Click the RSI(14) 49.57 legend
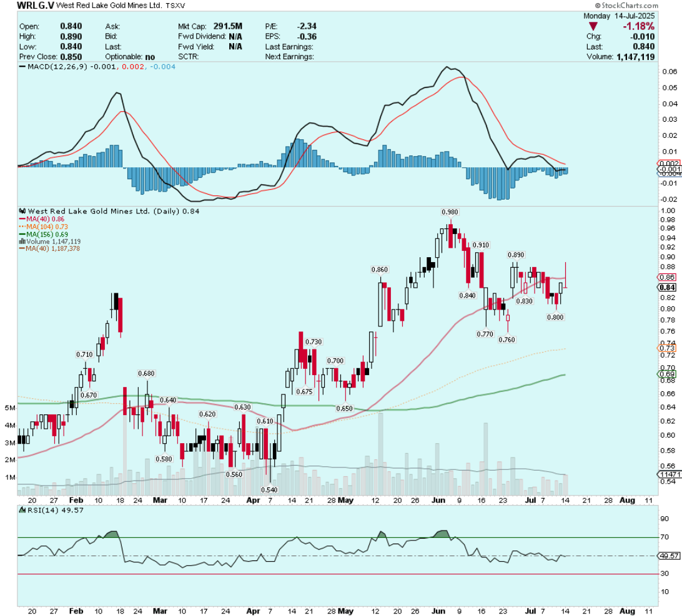Viewport: 682px width, 616px height. (x=51, y=511)
